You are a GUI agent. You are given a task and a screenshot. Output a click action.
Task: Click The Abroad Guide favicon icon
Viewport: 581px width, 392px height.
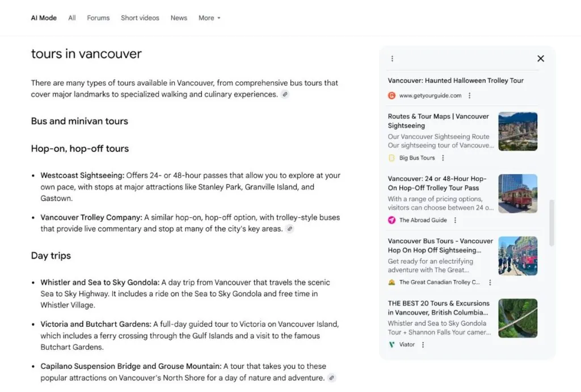coord(391,220)
